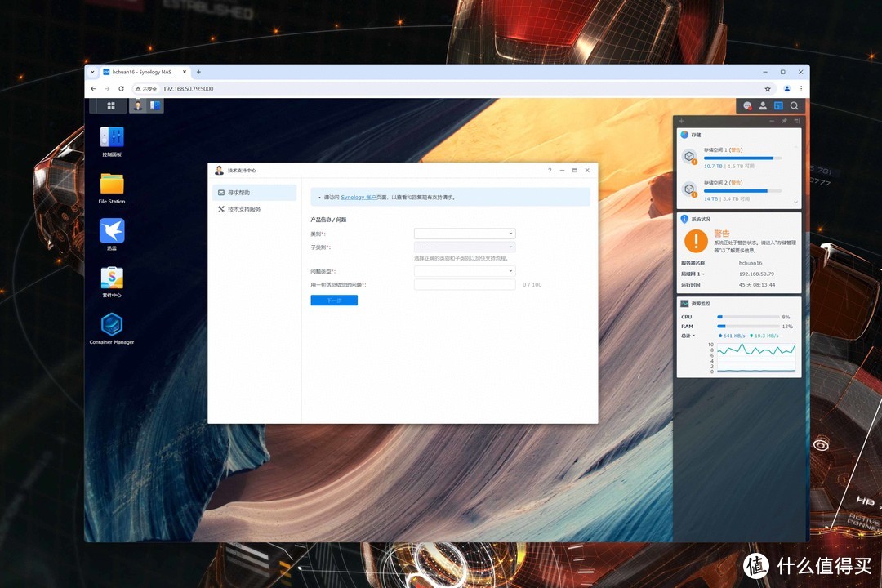Open DSM notifications speech-bubble icon
Screen dimensions: 882x588
click(x=747, y=105)
